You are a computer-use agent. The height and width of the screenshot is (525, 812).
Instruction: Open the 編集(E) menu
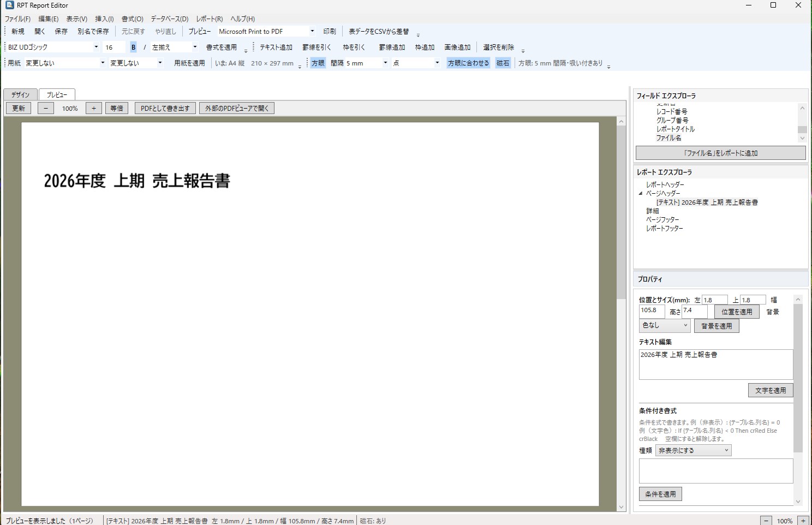48,19
